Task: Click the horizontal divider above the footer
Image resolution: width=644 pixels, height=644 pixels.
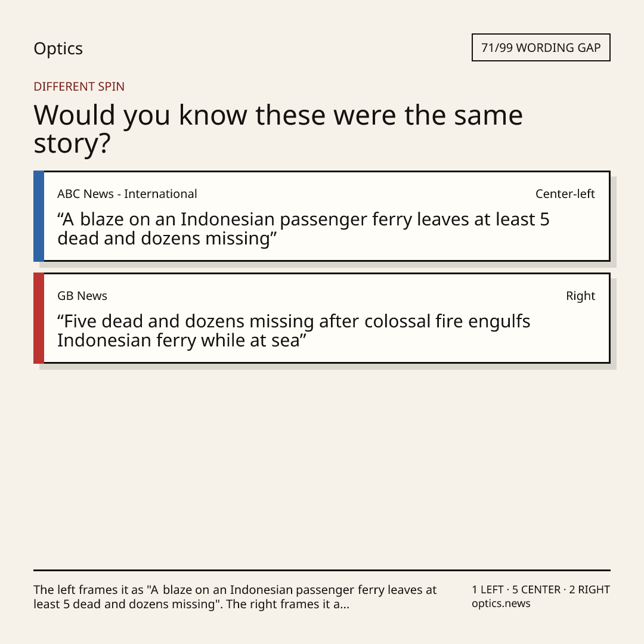Action: coord(322,570)
